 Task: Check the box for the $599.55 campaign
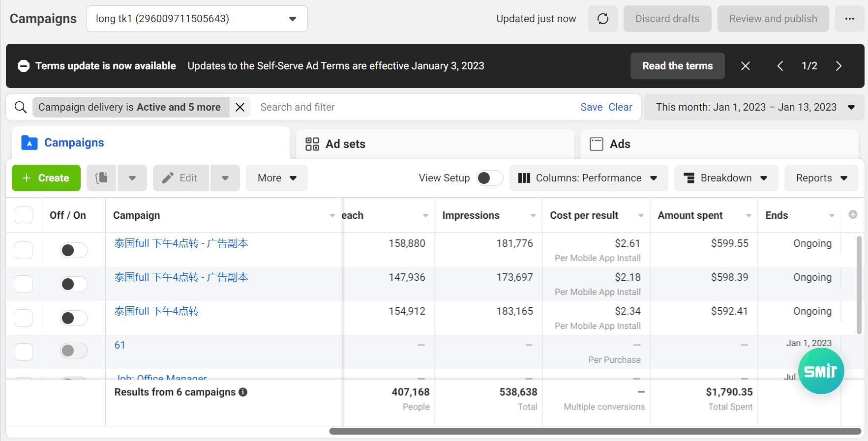tap(24, 250)
